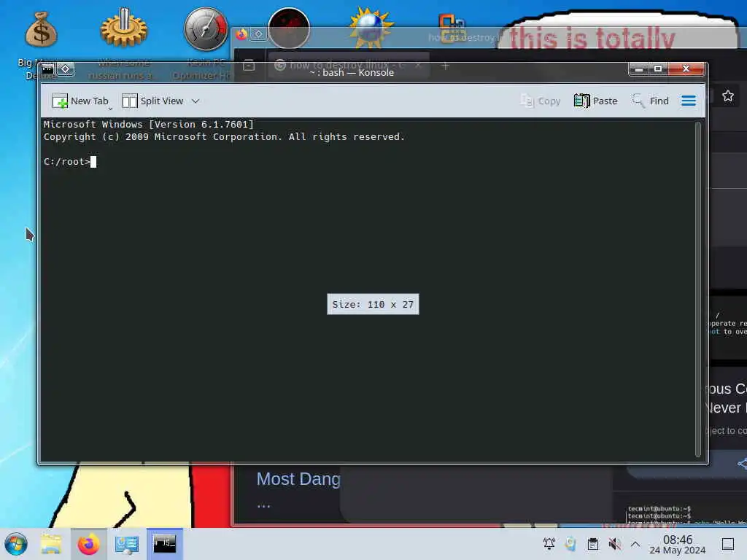Click the Firefox window pin button
The height and width of the screenshot is (560, 747).
click(x=258, y=34)
